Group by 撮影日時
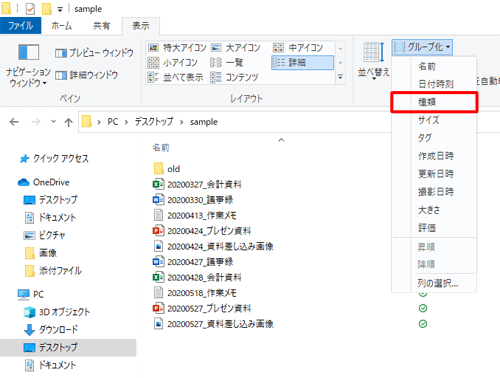 [434, 192]
